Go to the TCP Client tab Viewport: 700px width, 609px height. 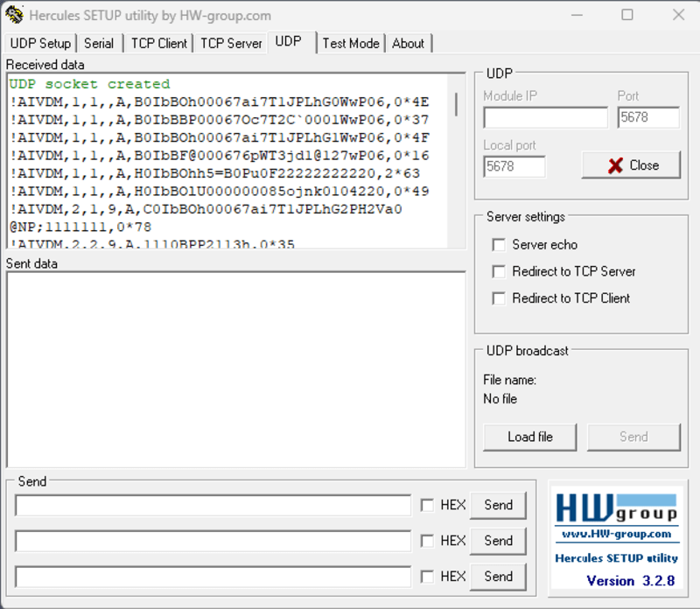(159, 43)
